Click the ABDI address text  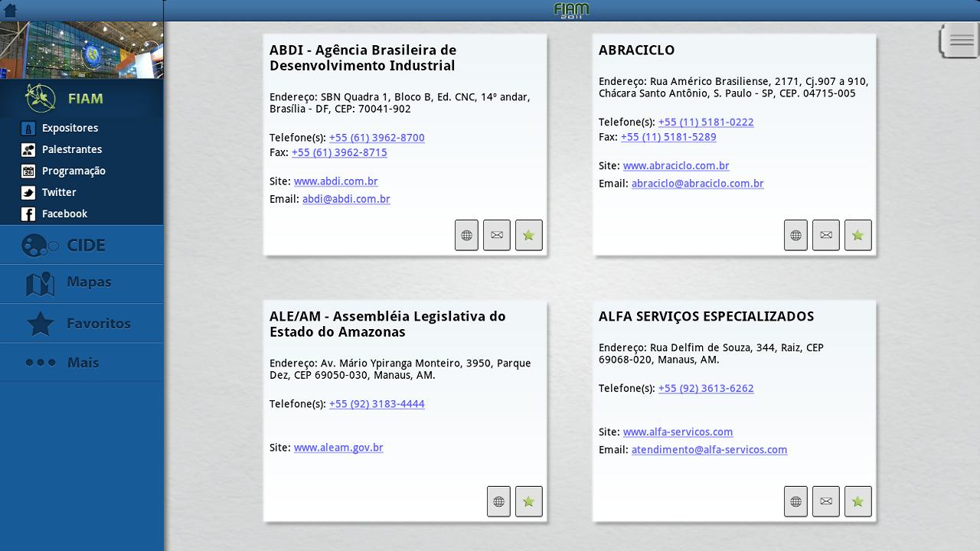coord(400,103)
